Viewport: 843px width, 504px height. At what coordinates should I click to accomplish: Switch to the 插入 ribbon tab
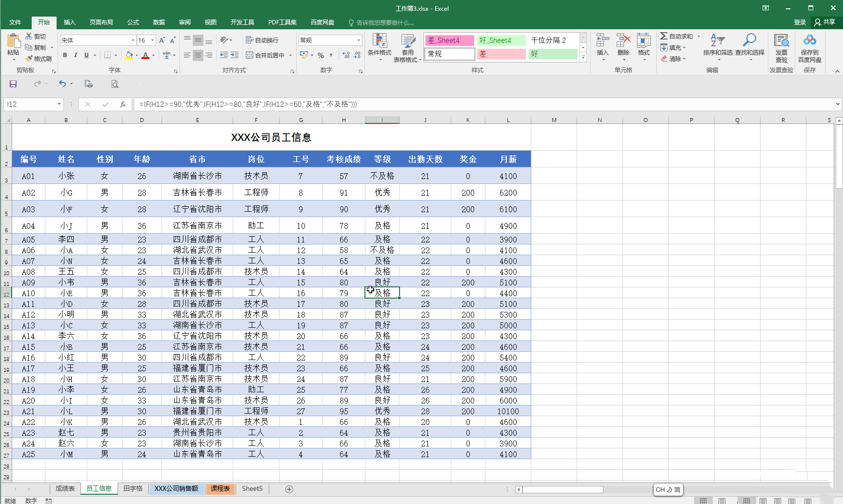(70, 22)
